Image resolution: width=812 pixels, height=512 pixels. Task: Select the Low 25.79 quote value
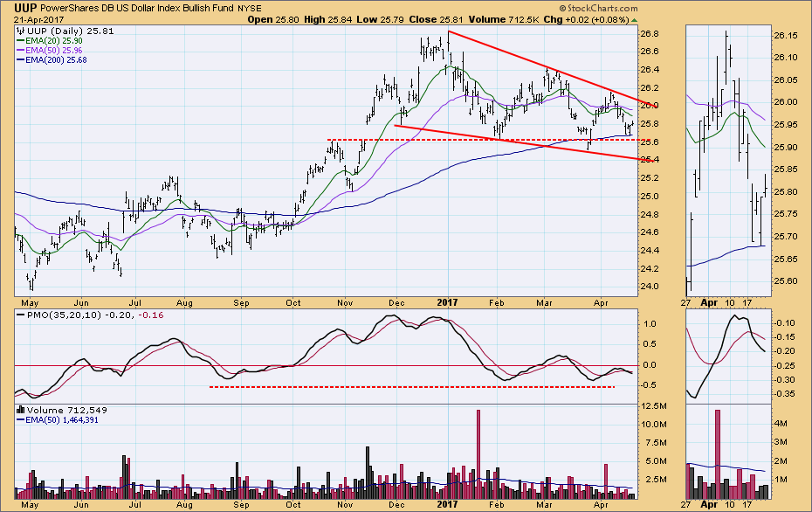click(380, 20)
